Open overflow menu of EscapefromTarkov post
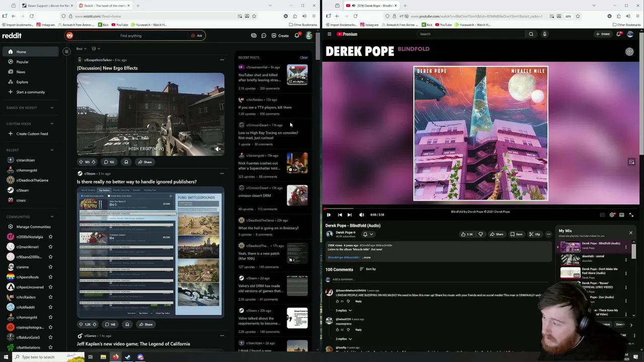Screen dimensions: 644x362 click(222, 60)
